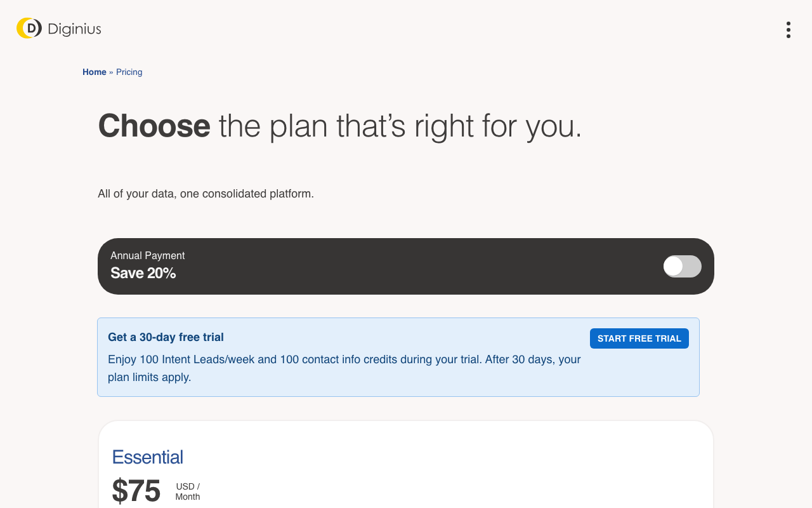The height and width of the screenshot is (508, 812).
Task: Click the Pricing breadcrumb item
Action: coord(129,72)
